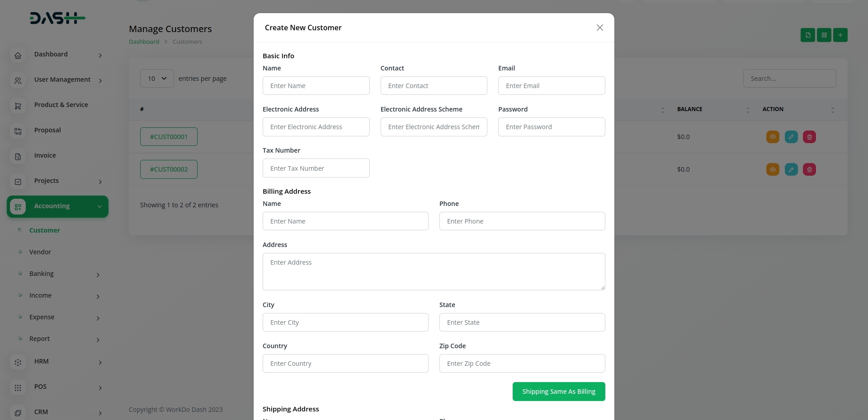868x420 pixels.
Task: View customer #CUST00001 with eye icon
Action: [x=773, y=137]
